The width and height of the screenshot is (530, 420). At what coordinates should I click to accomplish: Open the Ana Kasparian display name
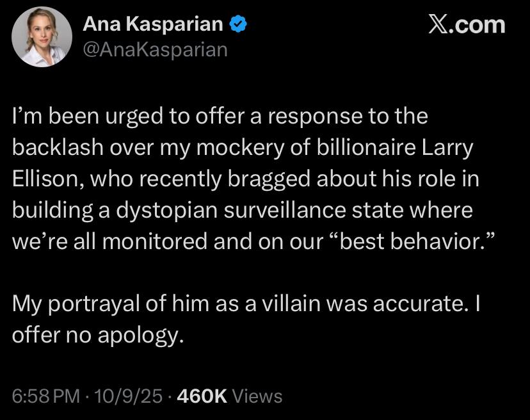tap(153, 25)
